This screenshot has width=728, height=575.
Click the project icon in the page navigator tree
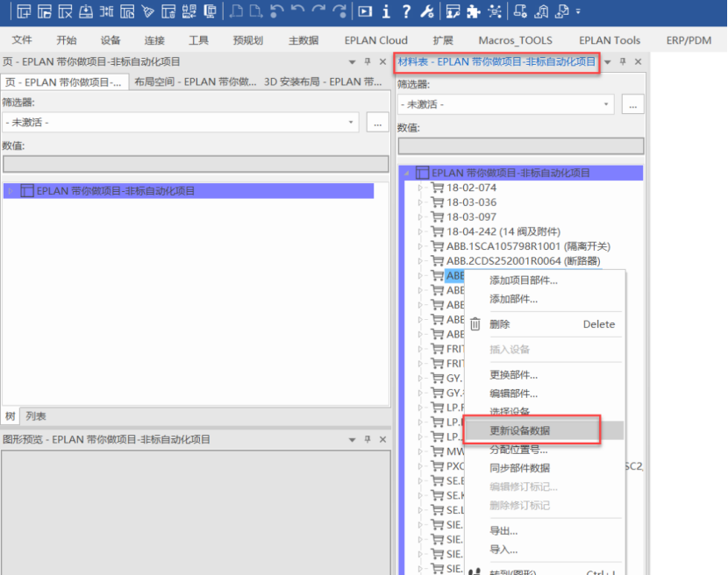(x=27, y=191)
